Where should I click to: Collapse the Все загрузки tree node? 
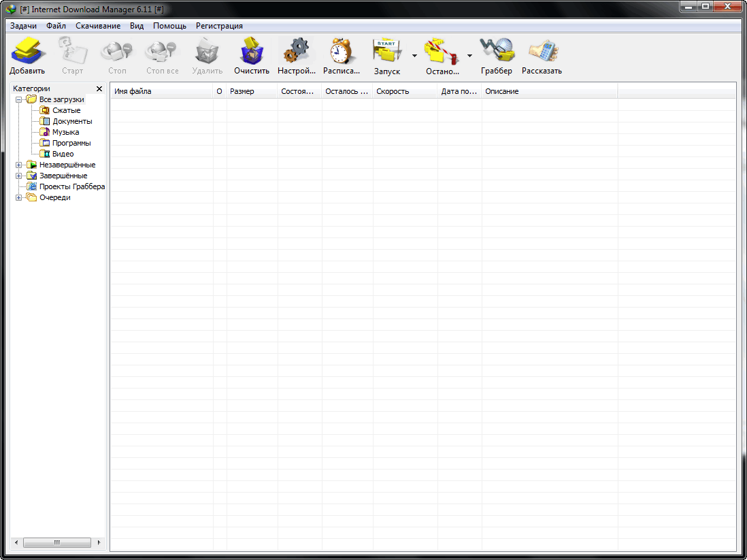coord(18,99)
